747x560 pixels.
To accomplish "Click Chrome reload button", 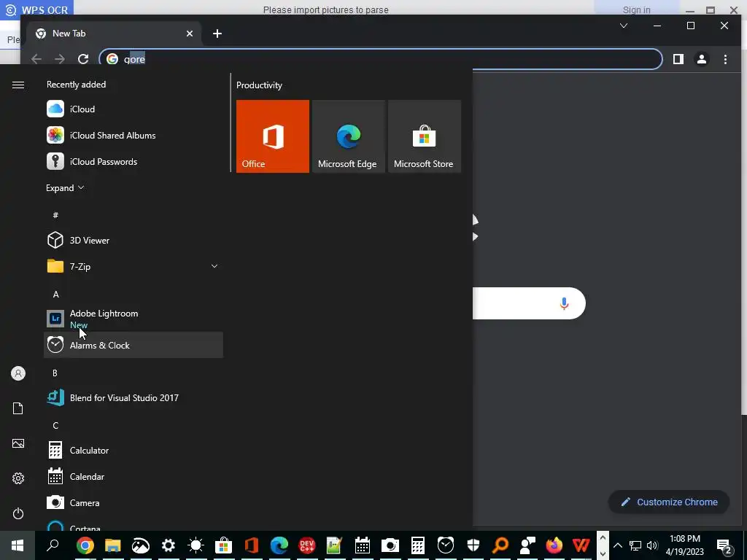I will [83, 59].
